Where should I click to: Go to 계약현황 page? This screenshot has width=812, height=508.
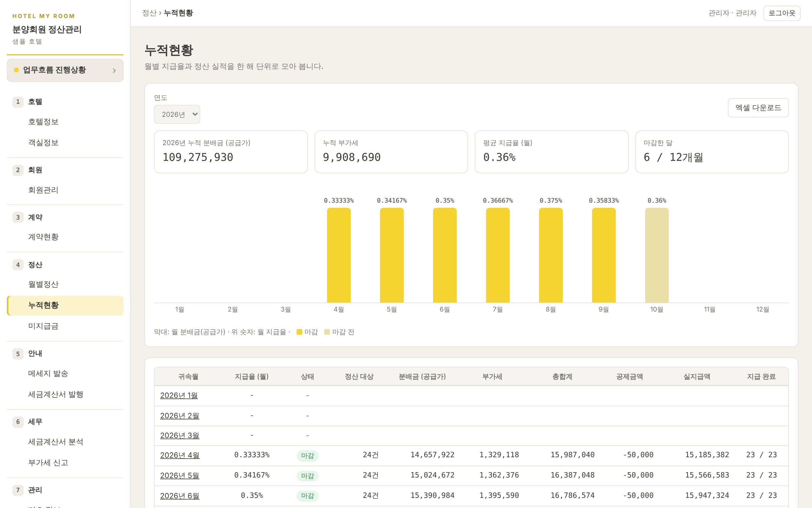pos(43,237)
